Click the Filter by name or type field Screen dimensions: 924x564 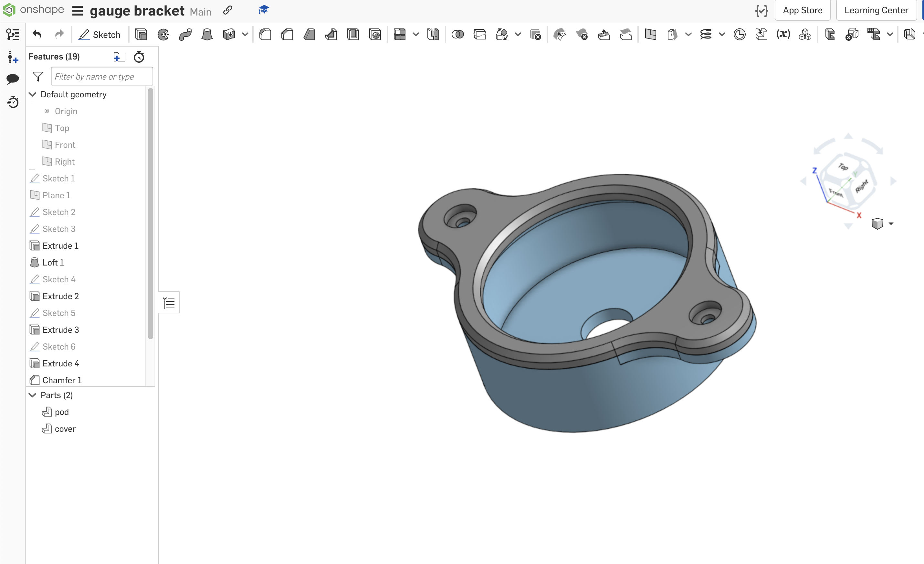pos(102,76)
